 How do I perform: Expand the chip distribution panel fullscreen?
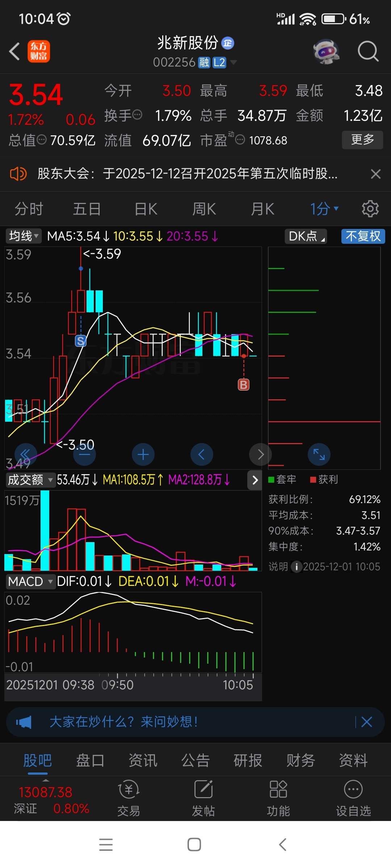pos(319,454)
